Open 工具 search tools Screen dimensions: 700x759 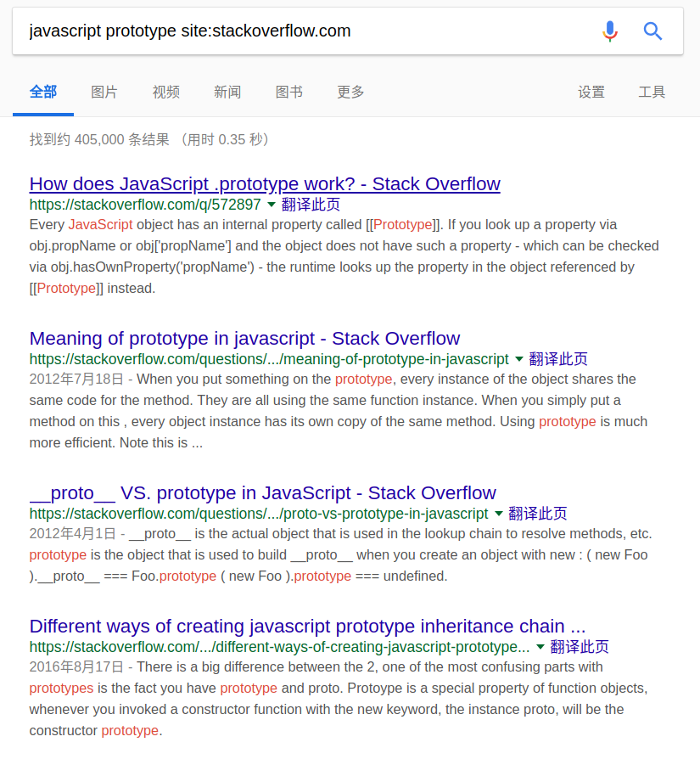[652, 92]
